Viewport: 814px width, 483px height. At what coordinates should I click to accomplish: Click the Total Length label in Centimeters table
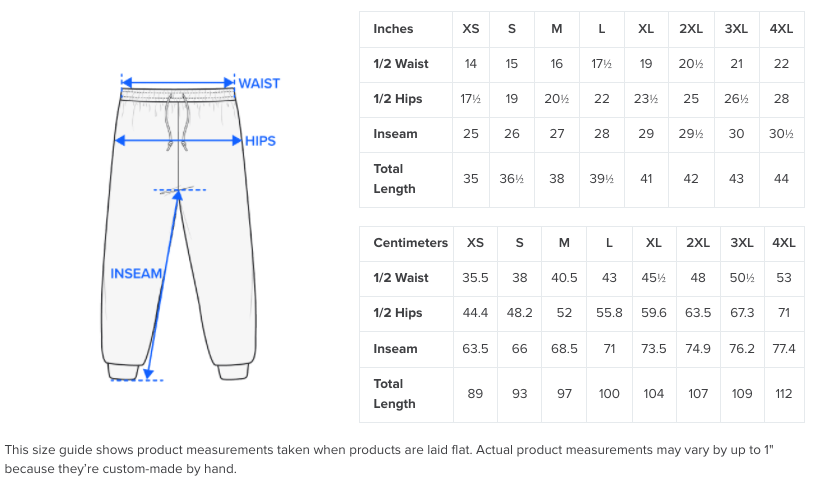coord(394,394)
